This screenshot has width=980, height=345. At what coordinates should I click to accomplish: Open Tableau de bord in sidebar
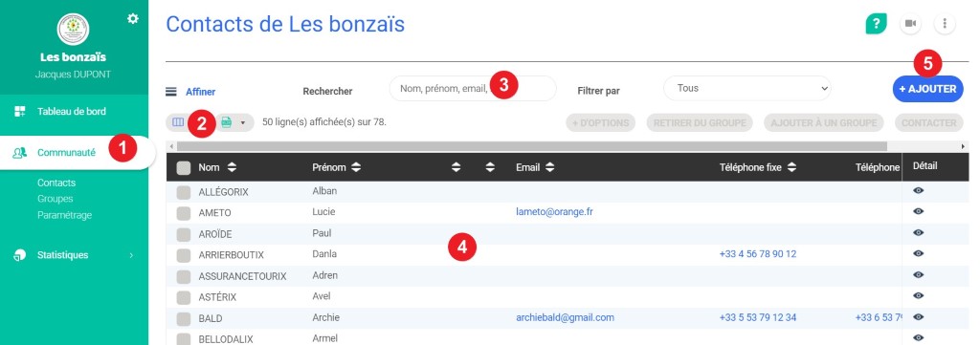pos(71,112)
